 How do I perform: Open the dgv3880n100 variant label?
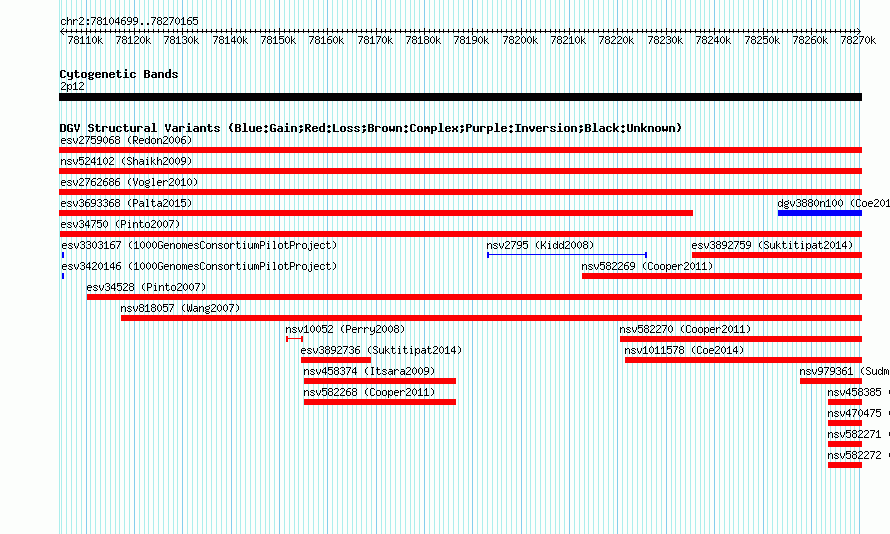pyautogui.click(x=833, y=203)
